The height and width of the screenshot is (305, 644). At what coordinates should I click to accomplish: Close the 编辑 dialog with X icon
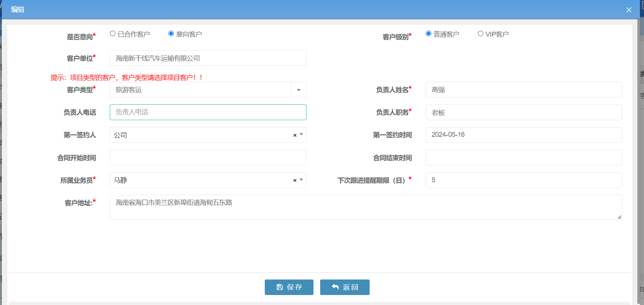coord(629,10)
